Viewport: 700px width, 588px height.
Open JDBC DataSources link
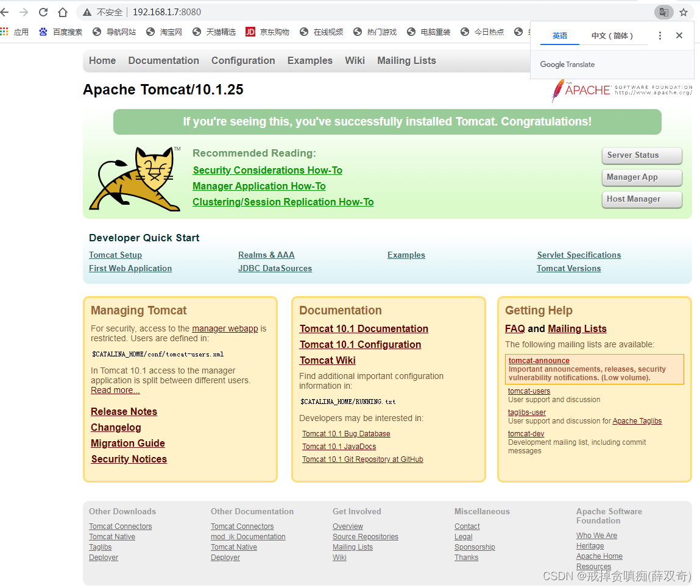pyautogui.click(x=275, y=268)
